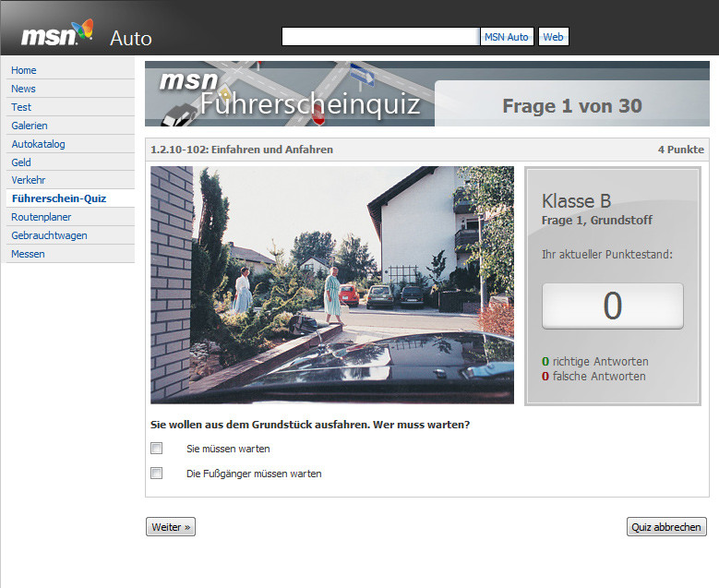The height and width of the screenshot is (588, 719).
Task: Click the '4 Punkte' label
Action: tap(681, 150)
